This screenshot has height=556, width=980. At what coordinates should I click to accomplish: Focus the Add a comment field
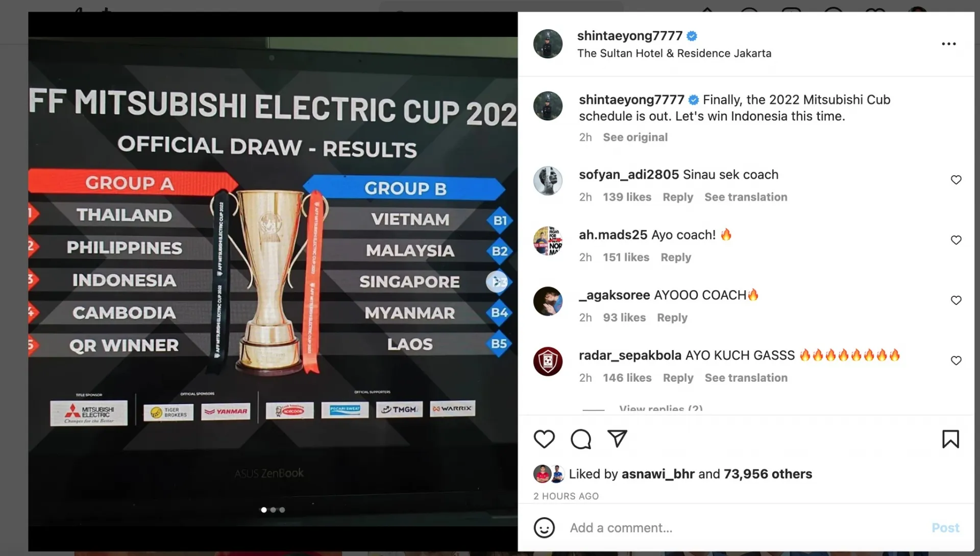click(745, 527)
